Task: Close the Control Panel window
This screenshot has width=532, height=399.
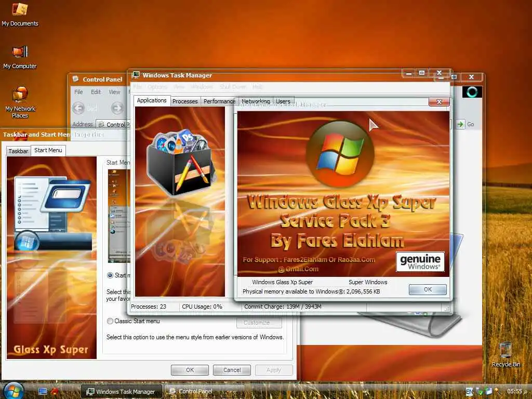Action: click(x=471, y=77)
